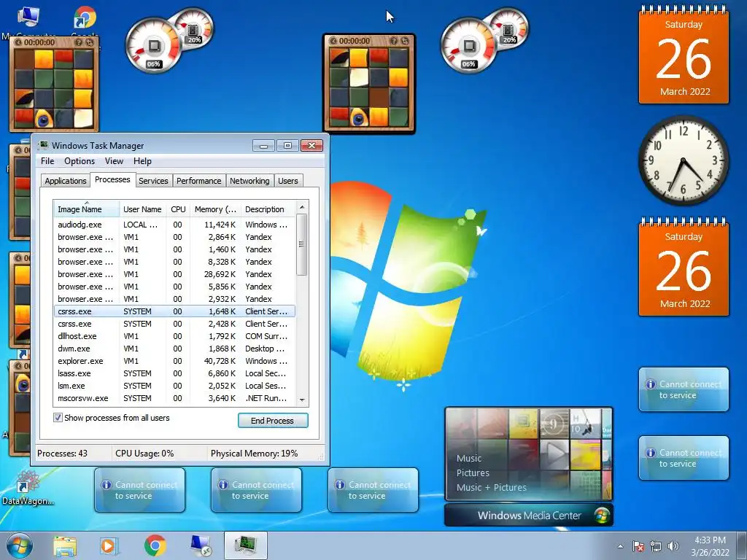Open the Windows Media Center logo orb

[602, 516]
